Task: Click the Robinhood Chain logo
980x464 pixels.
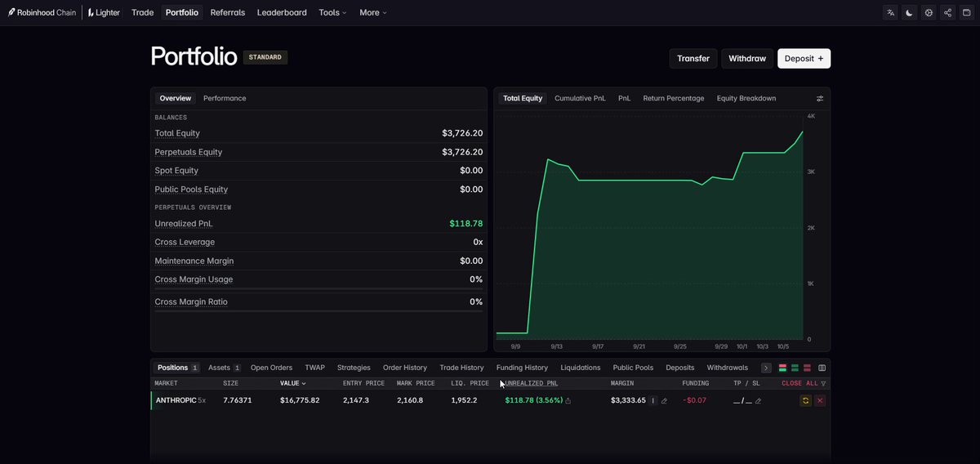Action: [42, 12]
